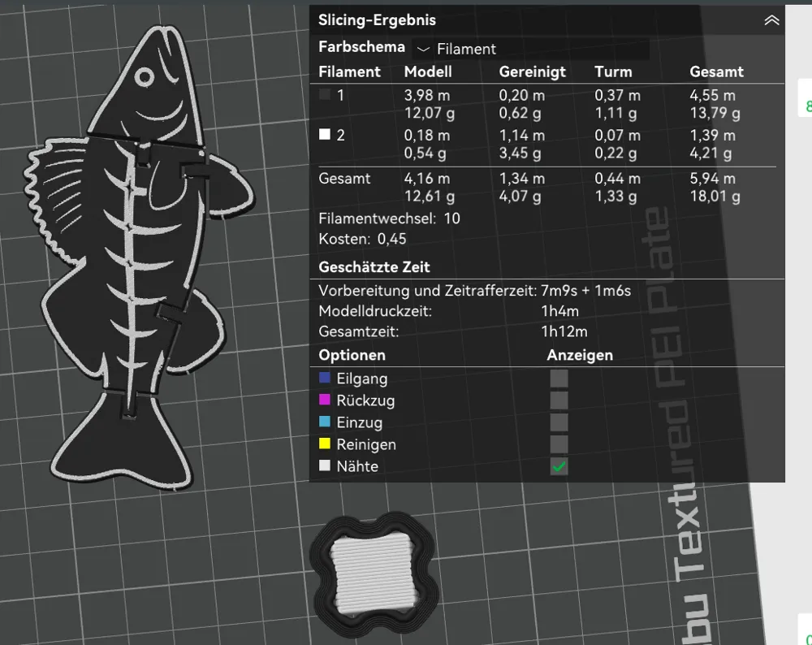This screenshot has height=645, width=812.
Task: Enable the Rückzug visibility checkbox
Action: pyautogui.click(x=558, y=400)
